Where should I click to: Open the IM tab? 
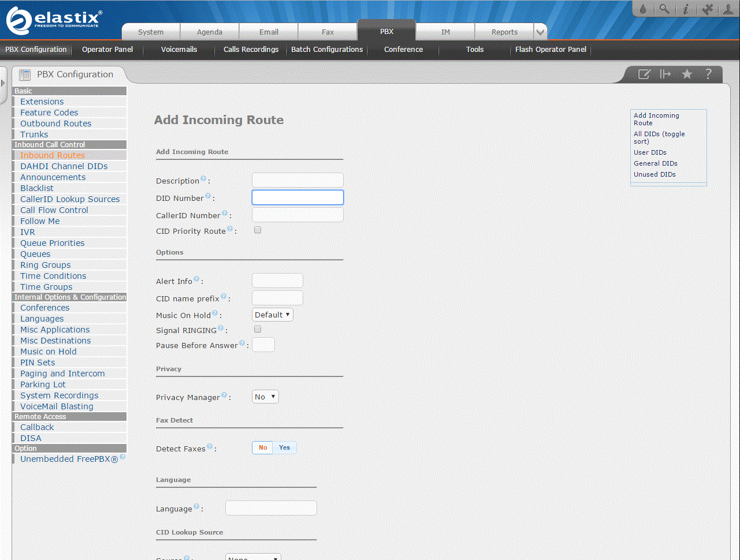(445, 32)
